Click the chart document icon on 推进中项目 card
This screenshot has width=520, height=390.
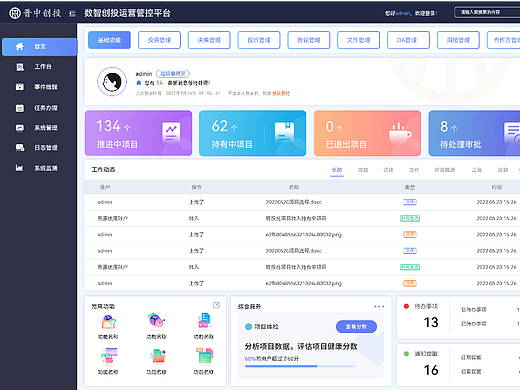pyautogui.click(x=171, y=132)
